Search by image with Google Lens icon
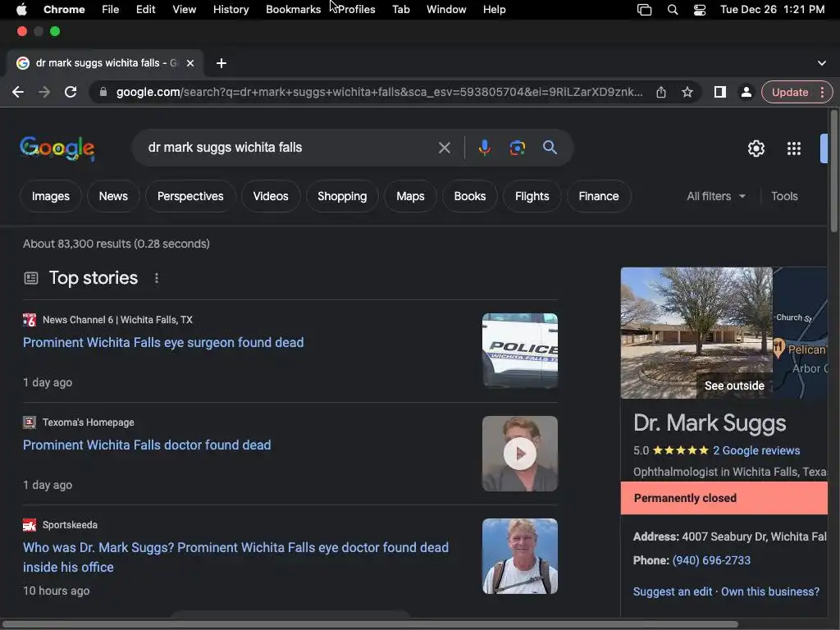 click(x=517, y=148)
